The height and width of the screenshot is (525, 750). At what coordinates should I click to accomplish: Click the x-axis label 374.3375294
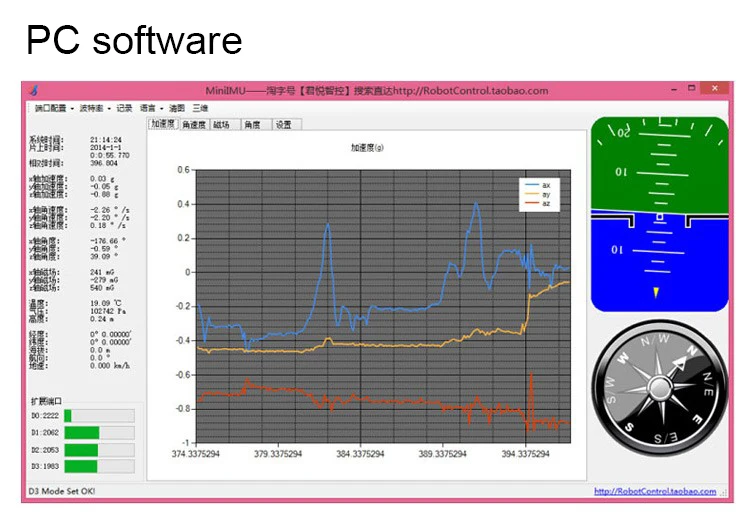(x=196, y=454)
